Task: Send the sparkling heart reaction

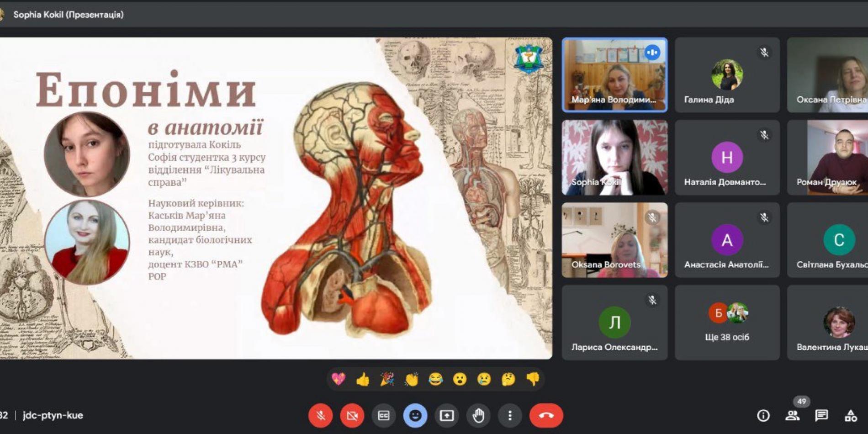Action: pyautogui.click(x=339, y=379)
